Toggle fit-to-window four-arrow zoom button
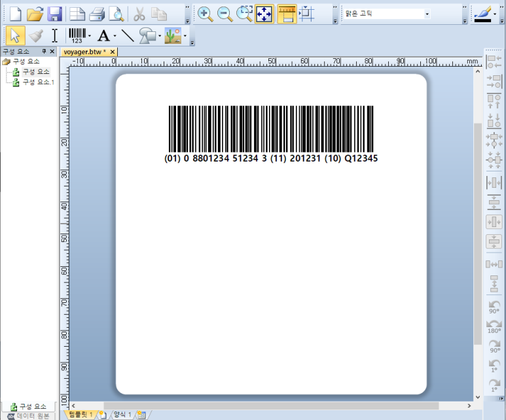 (264, 14)
